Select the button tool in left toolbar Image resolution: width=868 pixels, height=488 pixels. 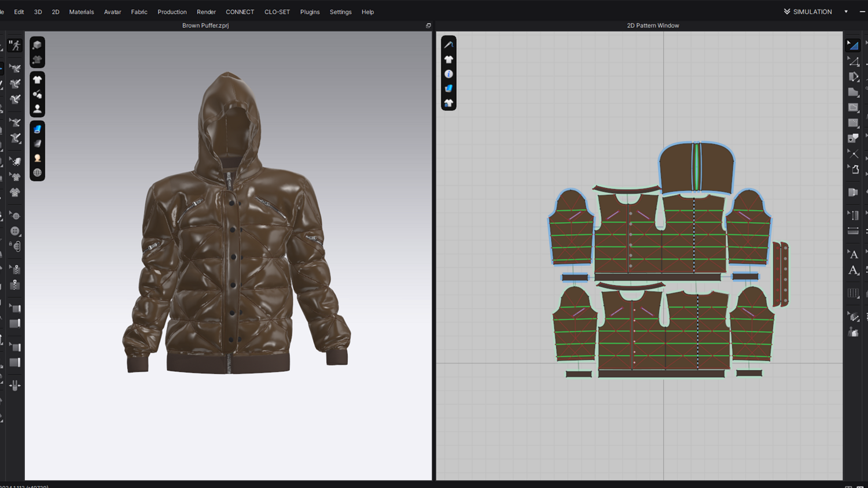tap(15, 231)
